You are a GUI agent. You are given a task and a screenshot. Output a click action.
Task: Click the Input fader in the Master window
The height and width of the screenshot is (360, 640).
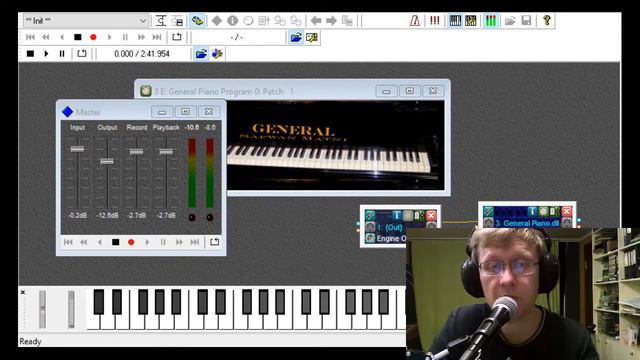coord(77,149)
